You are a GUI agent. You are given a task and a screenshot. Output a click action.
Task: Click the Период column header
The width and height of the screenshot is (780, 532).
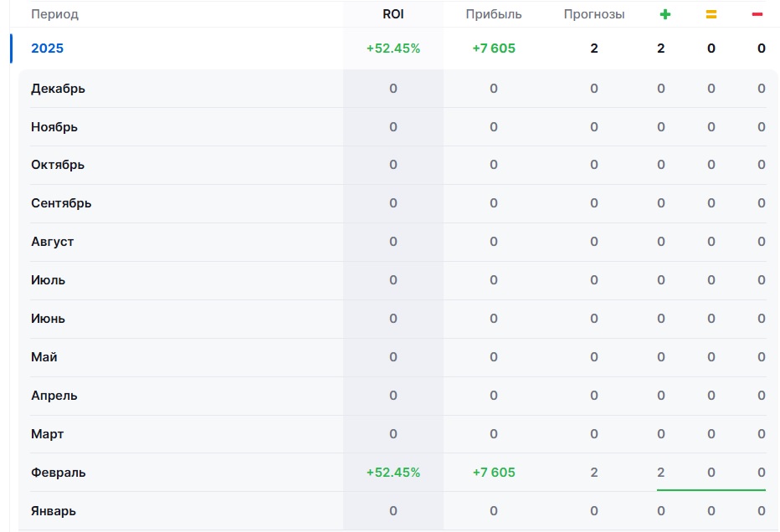(54, 14)
